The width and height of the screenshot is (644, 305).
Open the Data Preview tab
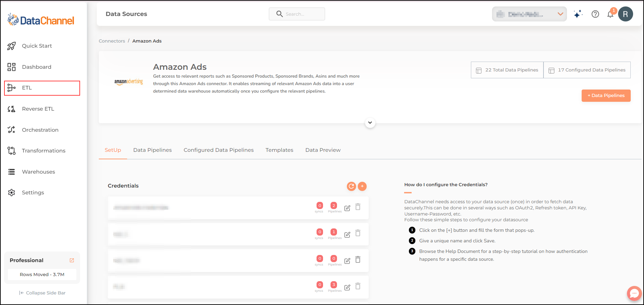tap(323, 150)
